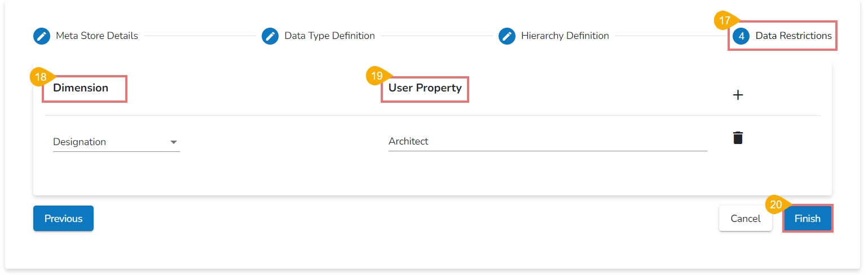Click the Data Type Definition pencil icon

coord(270,36)
